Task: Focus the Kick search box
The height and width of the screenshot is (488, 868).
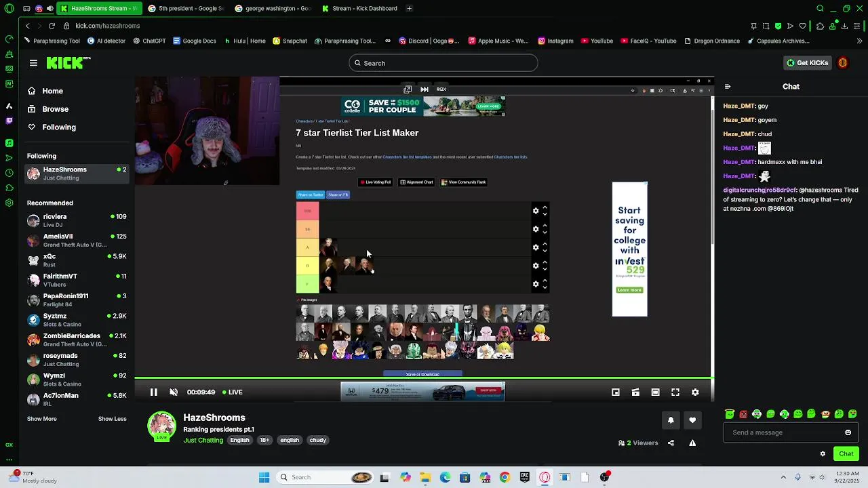Action: click(443, 63)
